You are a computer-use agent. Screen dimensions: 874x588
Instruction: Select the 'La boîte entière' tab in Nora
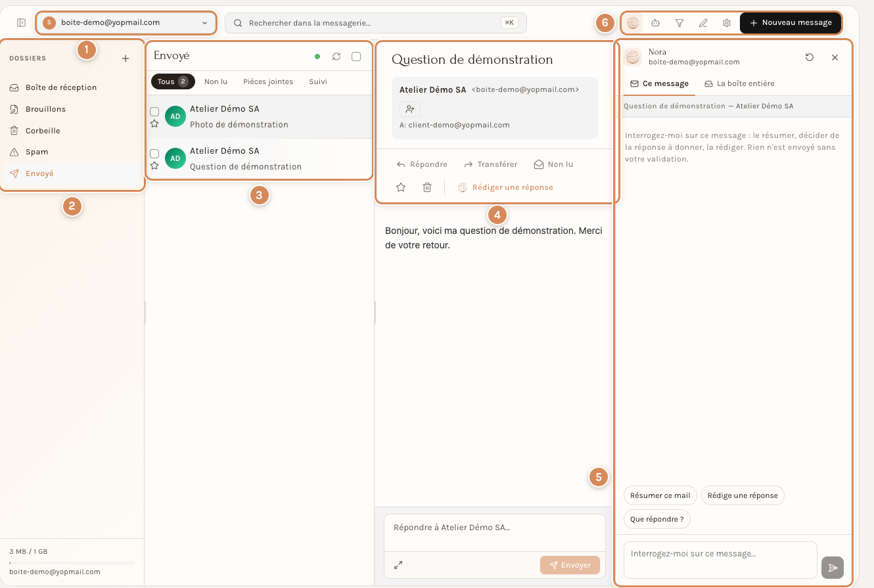pyautogui.click(x=739, y=83)
